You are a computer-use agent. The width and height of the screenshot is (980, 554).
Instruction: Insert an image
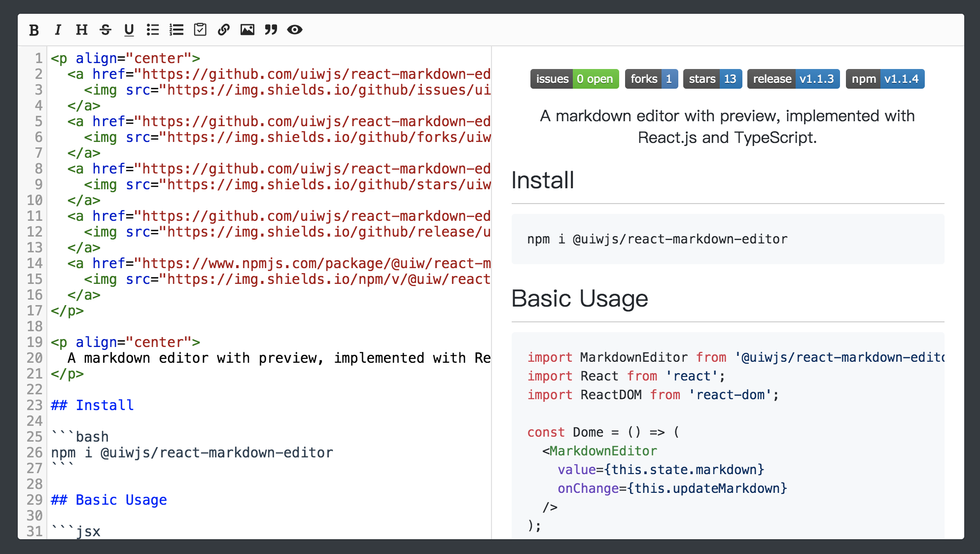247,30
